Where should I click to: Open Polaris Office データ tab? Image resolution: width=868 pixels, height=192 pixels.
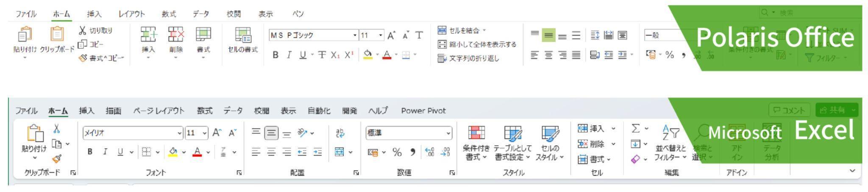coord(201,14)
